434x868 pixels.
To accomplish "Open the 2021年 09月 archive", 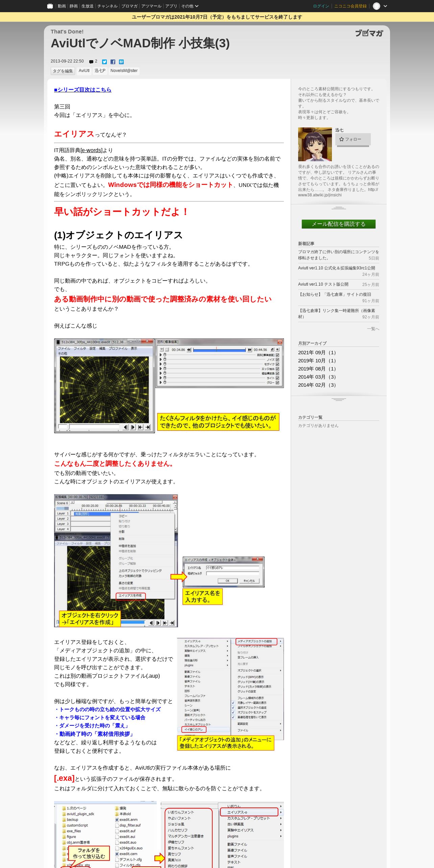I will (317, 353).
